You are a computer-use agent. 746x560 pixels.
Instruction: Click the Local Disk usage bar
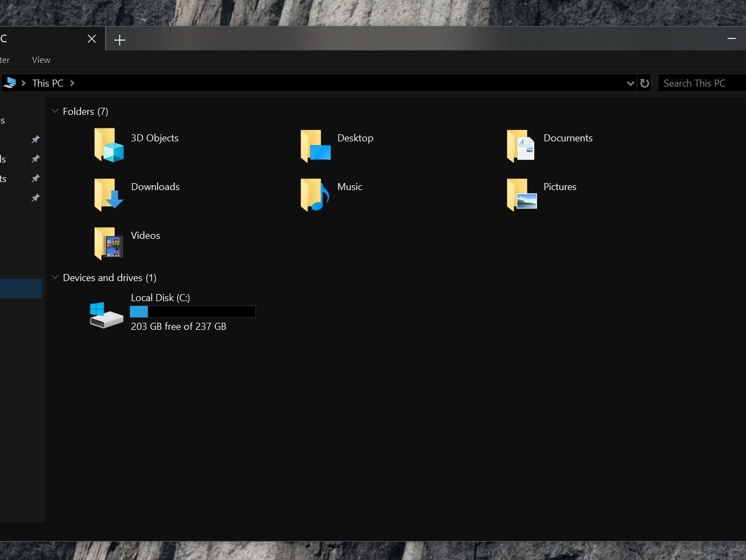[x=193, y=311]
